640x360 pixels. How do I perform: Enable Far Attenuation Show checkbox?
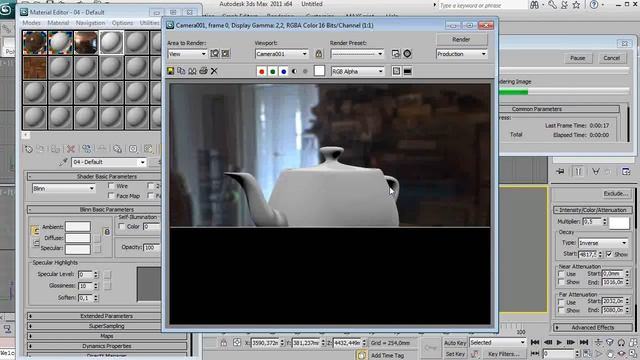(562, 310)
